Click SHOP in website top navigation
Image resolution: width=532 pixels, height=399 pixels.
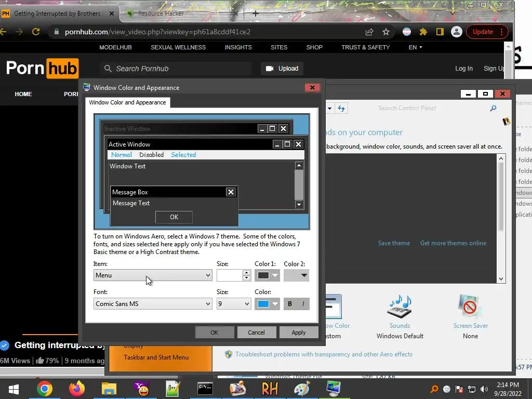[314, 47]
